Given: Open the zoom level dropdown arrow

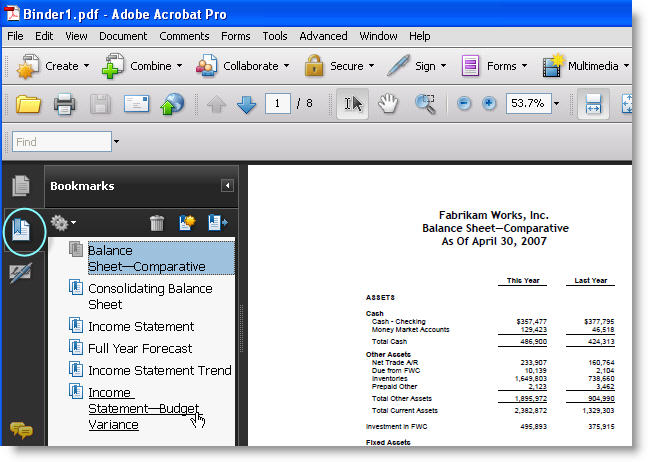Looking at the screenshot, I should click(x=557, y=103).
